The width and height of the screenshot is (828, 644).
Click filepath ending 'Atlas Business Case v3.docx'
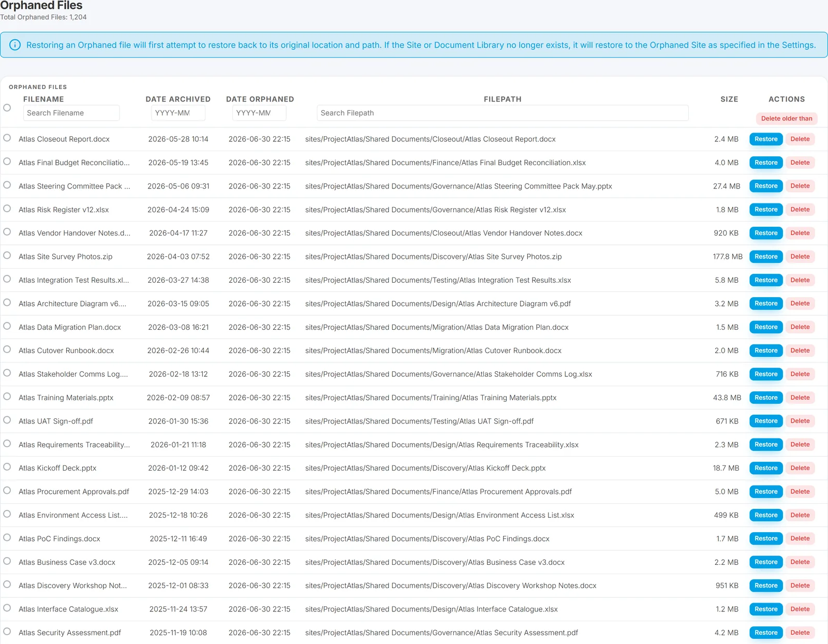point(435,562)
